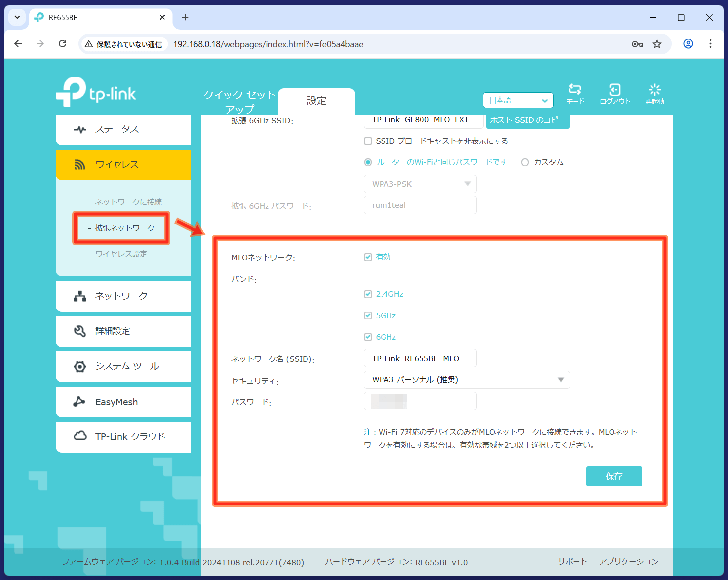Switch to the 設定 tab
The width and height of the screenshot is (728, 580).
click(316, 101)
